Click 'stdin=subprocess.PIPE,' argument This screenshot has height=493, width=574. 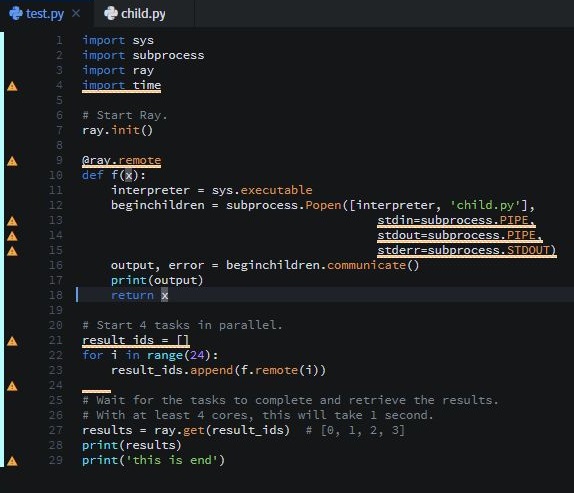[456, 220]
